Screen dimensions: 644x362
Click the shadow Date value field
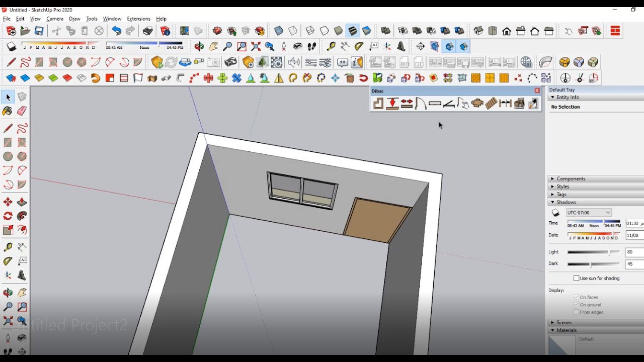click(634, 235)
